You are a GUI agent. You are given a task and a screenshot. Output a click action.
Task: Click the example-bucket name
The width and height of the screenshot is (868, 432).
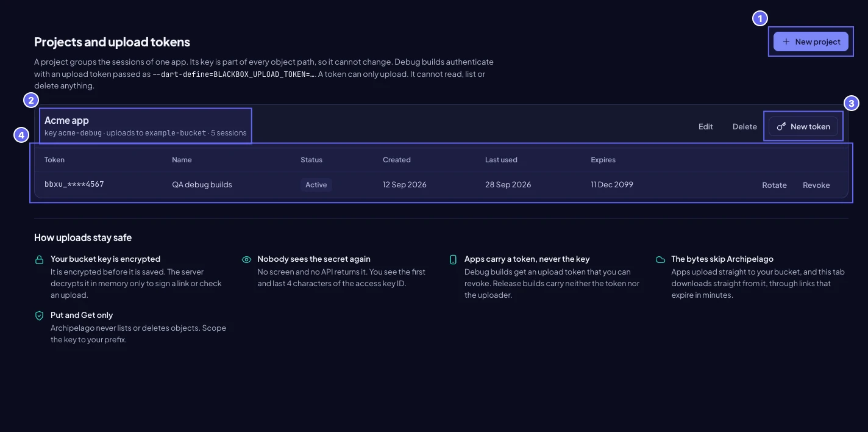point(176,132)
